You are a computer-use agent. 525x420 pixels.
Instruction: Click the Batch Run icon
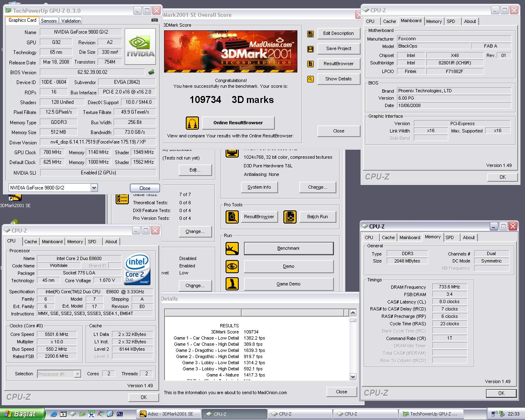290,217
